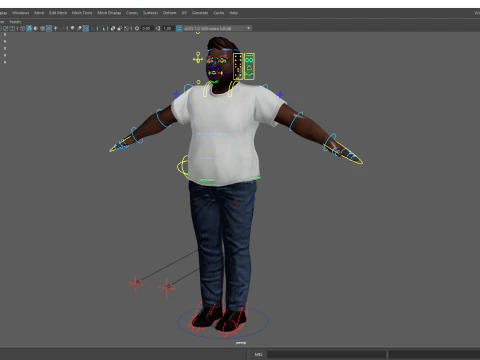Image resolution: width=480 pixels, height=360 pixels.
Task: Select the blue root circle at feet
Action: pyautogui.click(x=223, y=322)
